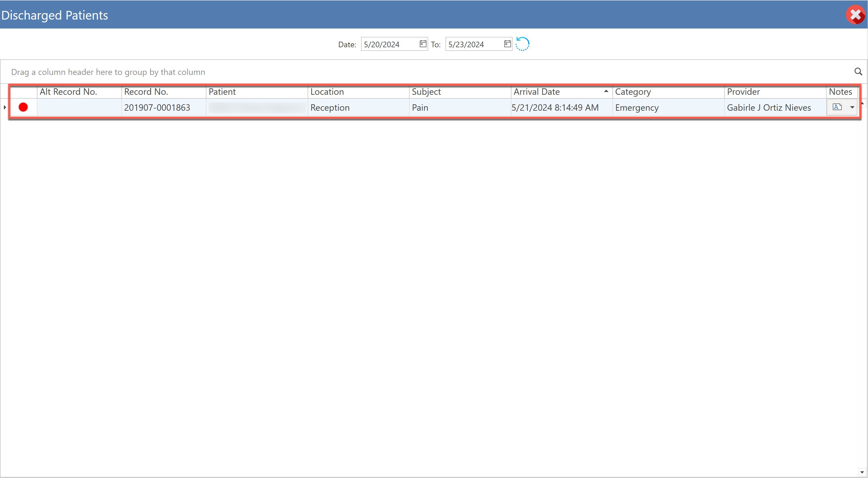Click the search magnifier icon
The width and height of the screenshot is (868, 478).
click(858, 72)
